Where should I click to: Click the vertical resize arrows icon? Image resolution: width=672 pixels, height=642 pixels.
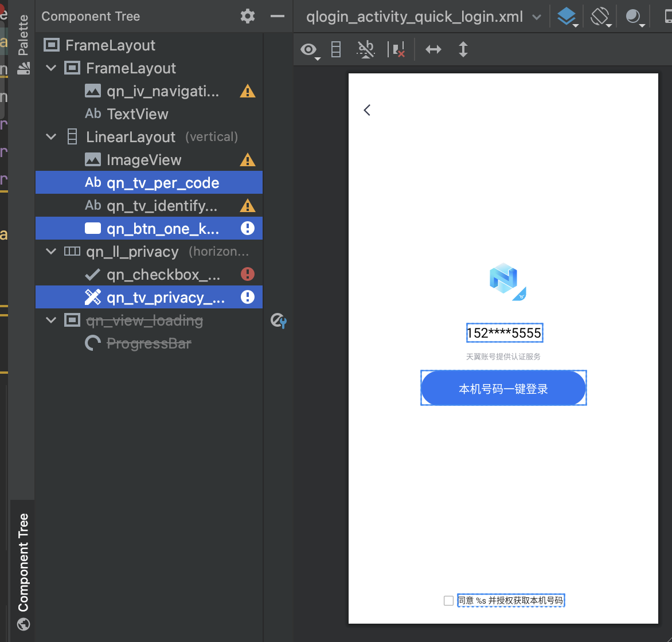click(463, 49)
